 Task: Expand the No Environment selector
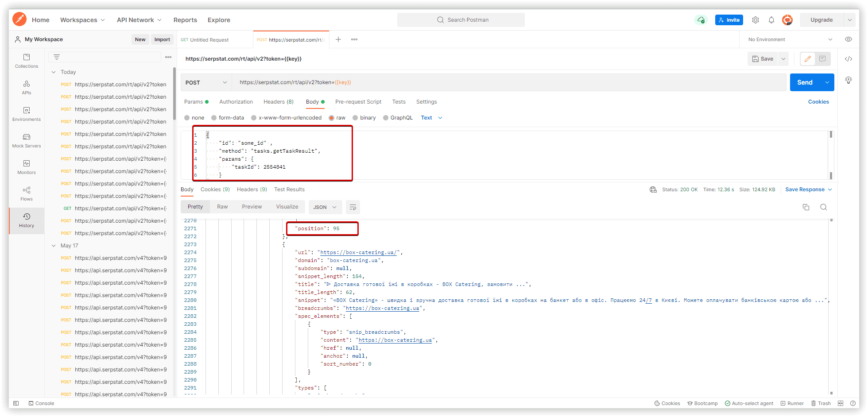790,39
